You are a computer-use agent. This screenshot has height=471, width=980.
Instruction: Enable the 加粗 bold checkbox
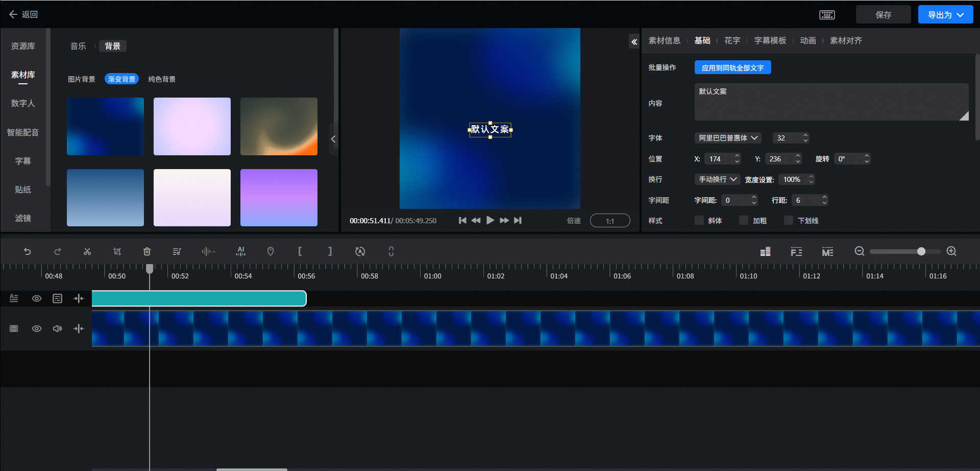pyautogui.click(x=744, y=220)
